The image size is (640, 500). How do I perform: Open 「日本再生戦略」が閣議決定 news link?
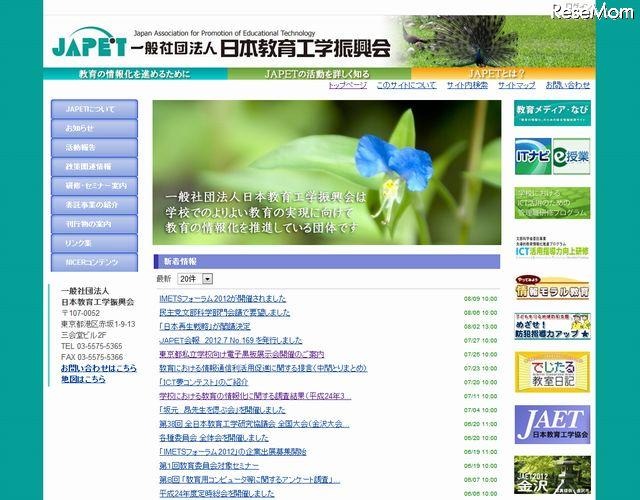tap(204, 327)
